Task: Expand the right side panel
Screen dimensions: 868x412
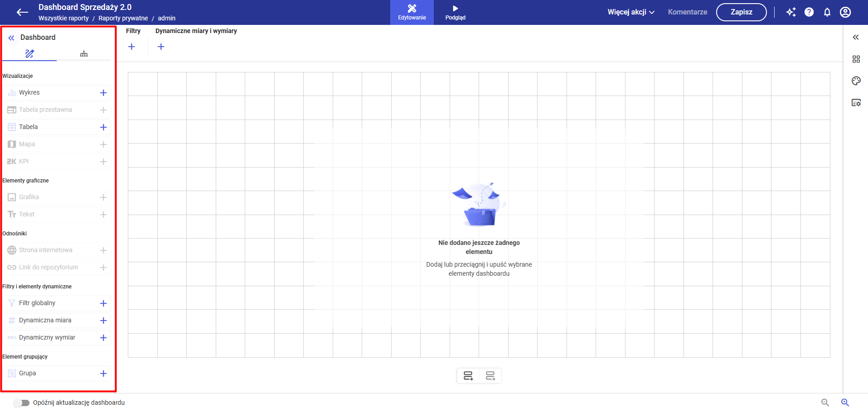Action: pos(856,37)
